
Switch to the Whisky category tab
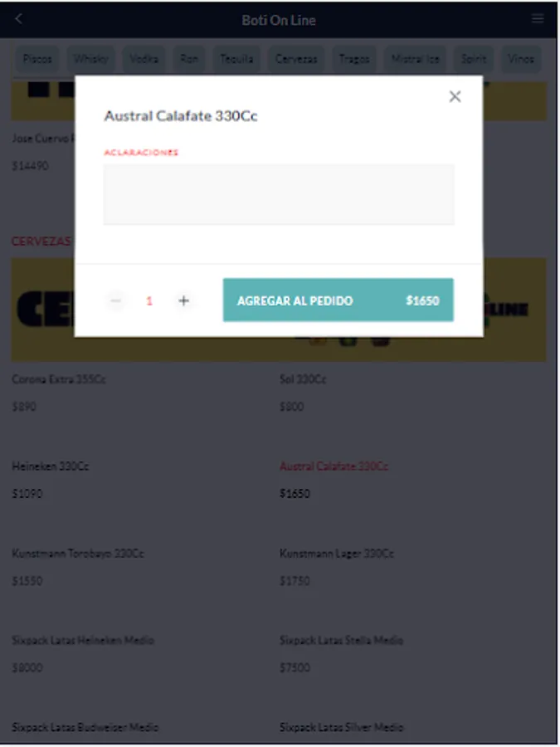tap(90, 59)
